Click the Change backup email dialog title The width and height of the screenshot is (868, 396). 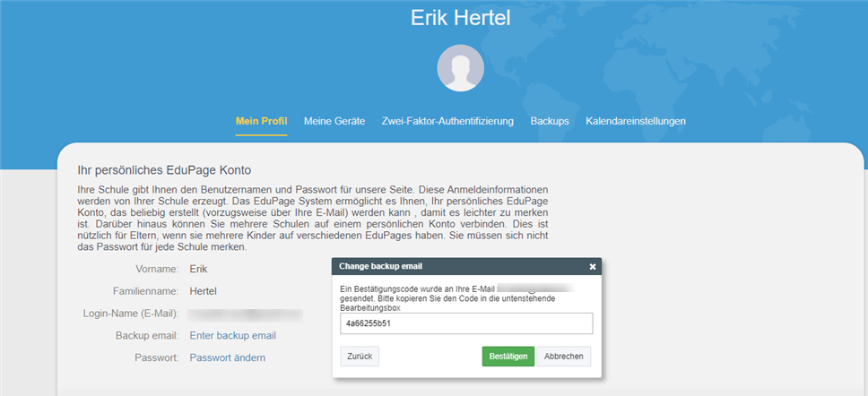pos(380,267)
